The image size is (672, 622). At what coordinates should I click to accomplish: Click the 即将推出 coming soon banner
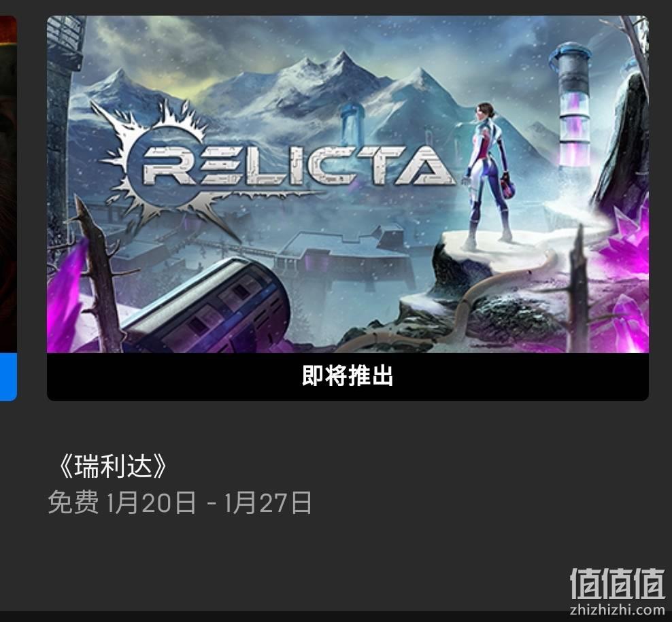[348, 377]
